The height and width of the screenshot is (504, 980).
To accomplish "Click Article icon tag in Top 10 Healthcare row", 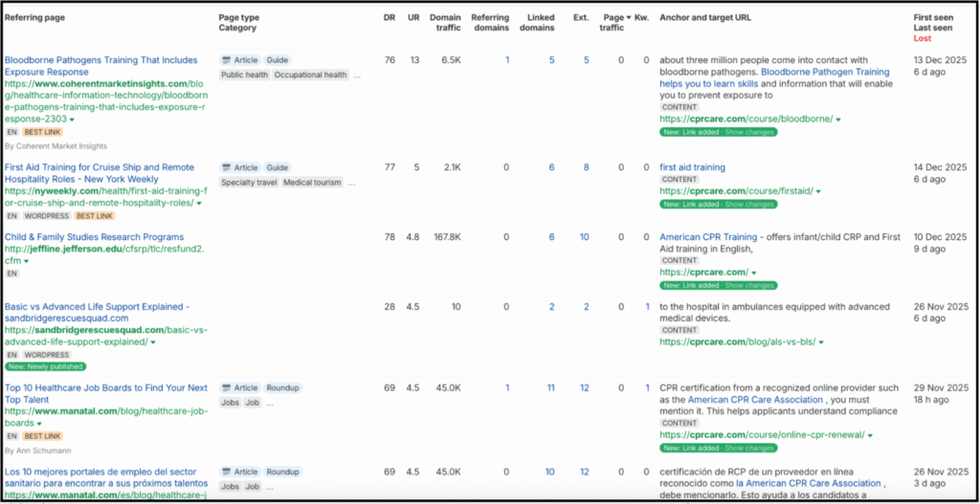I will click(240, 388).
